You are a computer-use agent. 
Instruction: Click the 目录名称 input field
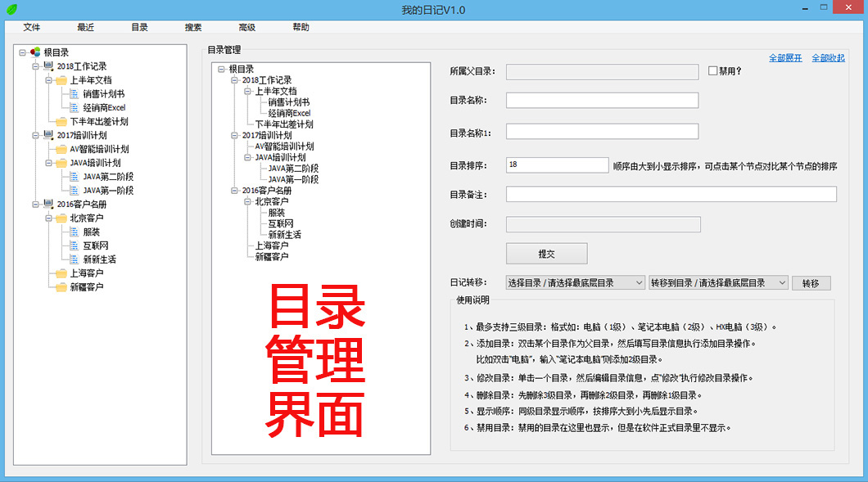[x=603, y=100]
